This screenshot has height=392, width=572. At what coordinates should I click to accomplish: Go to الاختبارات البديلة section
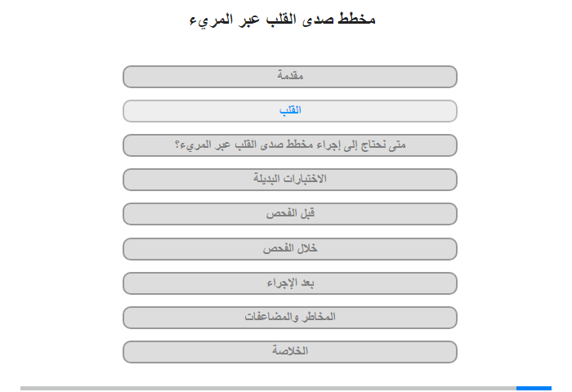(289, 180)
